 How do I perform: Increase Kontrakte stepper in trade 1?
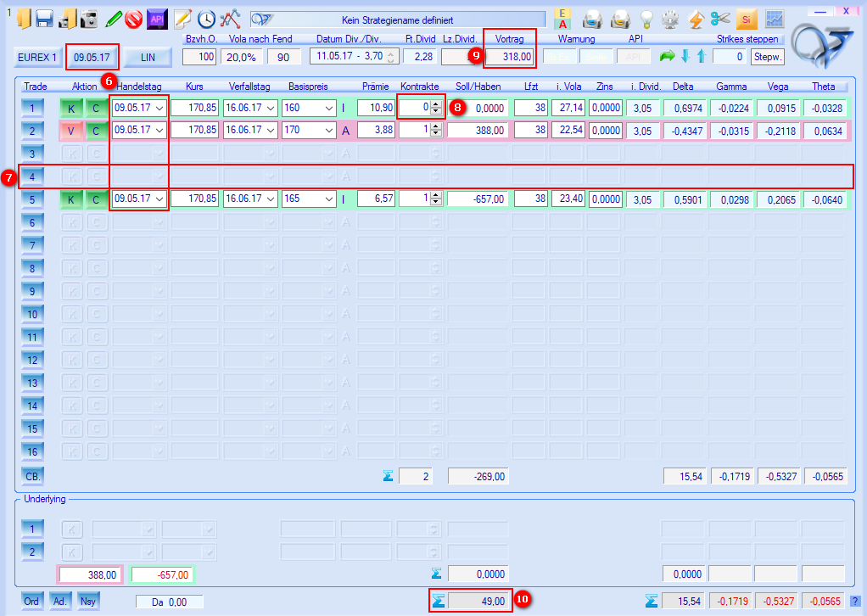coord(436,104)
